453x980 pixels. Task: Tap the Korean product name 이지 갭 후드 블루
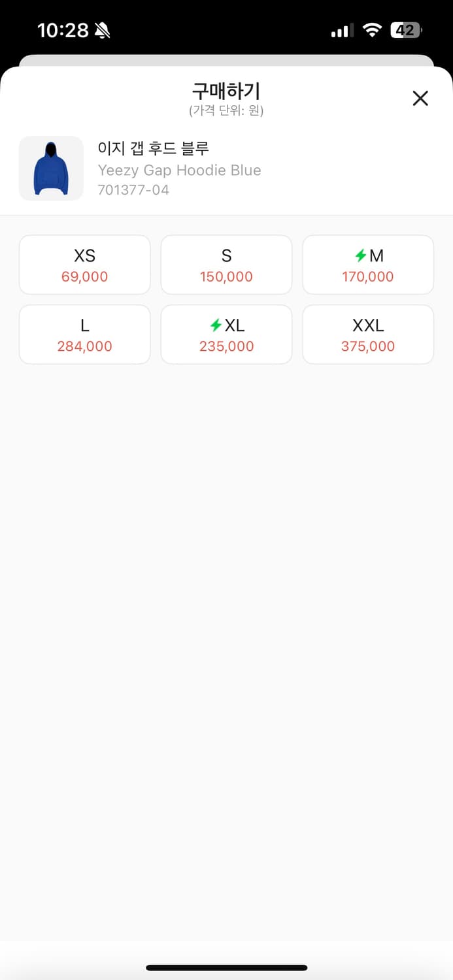pos(153,148)
